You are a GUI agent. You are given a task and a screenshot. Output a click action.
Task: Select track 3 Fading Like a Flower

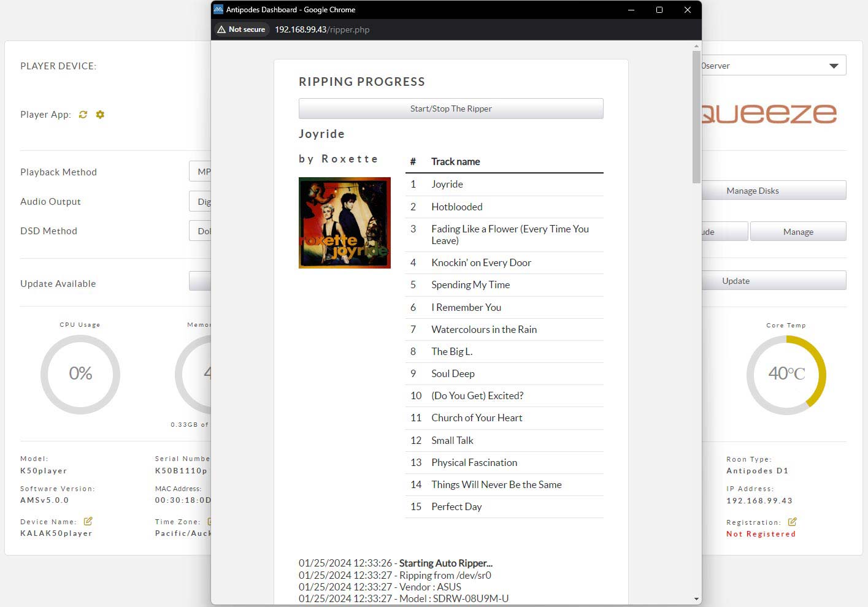coord(504,235)
